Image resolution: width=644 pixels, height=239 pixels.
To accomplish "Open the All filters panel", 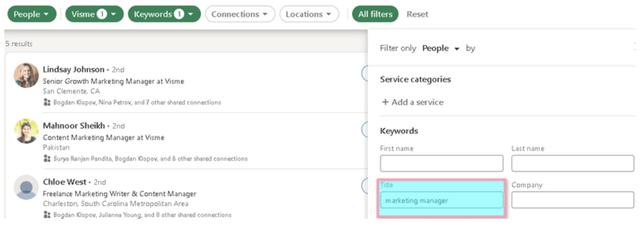I will click(x=375, y=14).
